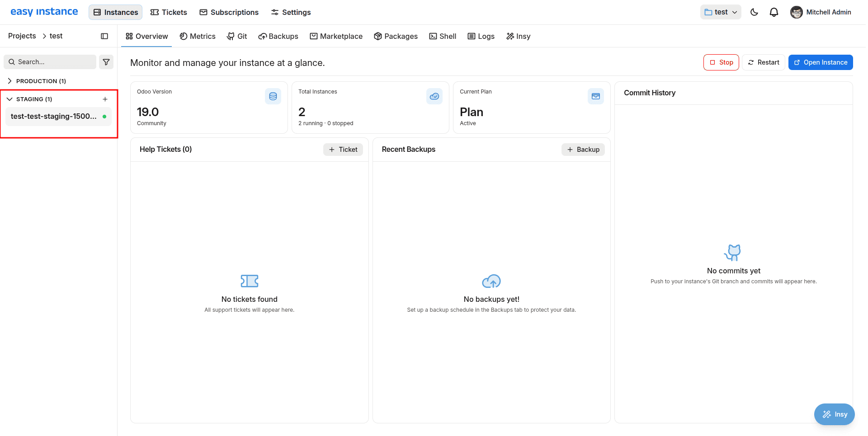Viewport: 868px width, 436px height.
Task: Open the Marketplace tab
Action: (x=336, y=36)
